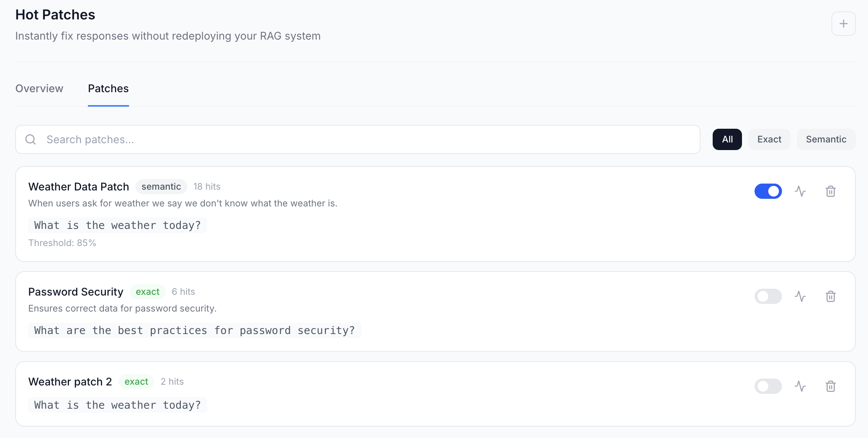Enable the Password Security toggle

click(768, 296)
